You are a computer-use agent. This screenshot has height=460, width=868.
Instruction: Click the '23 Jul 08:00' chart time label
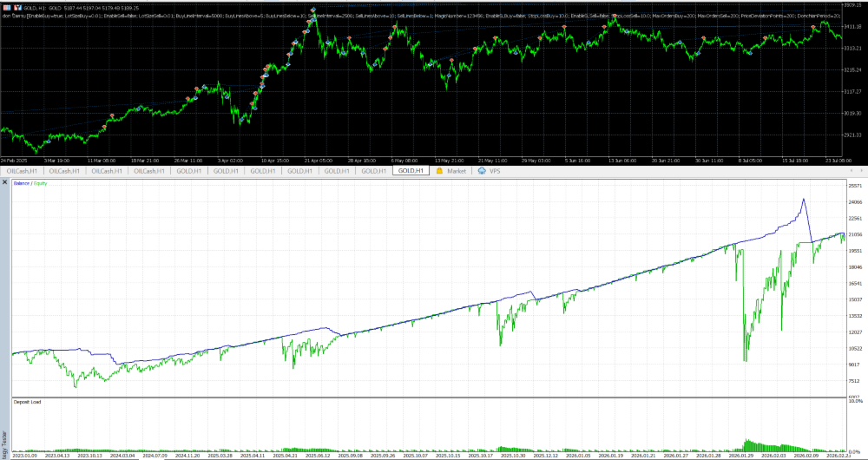click(839, 161)
